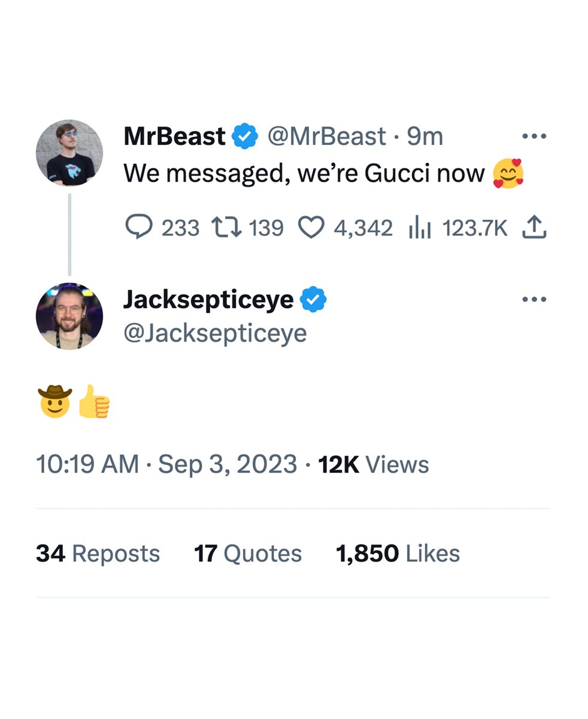Click MrBeast's profile picture
This screenshot has width=588, height=719.
(x=69, y=152)
